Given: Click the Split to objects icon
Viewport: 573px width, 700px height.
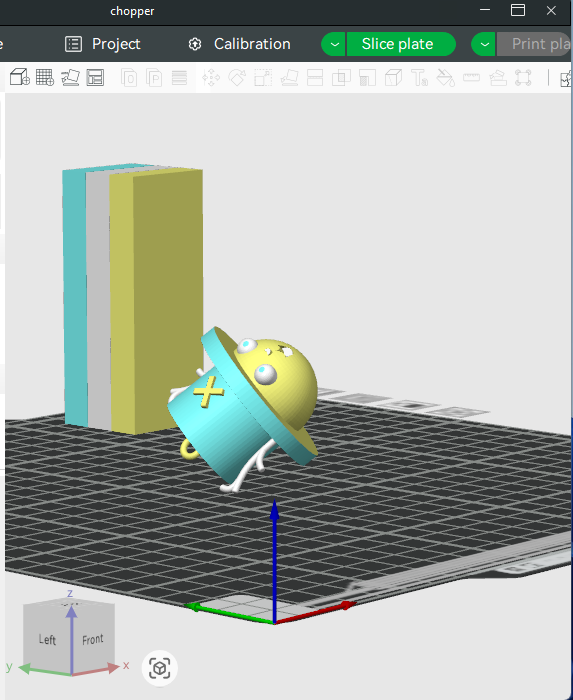Looking at the screenshot, I should pos(129,78).
